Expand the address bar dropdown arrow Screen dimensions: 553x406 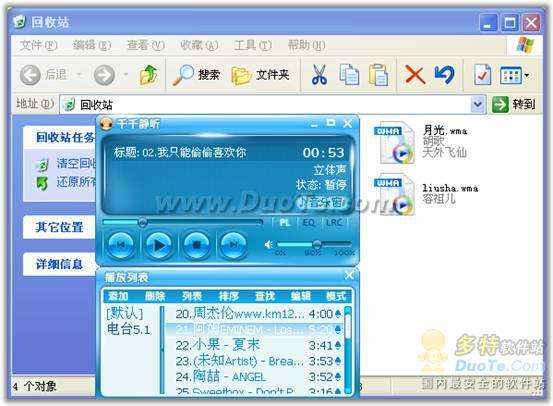coord(478,104)
